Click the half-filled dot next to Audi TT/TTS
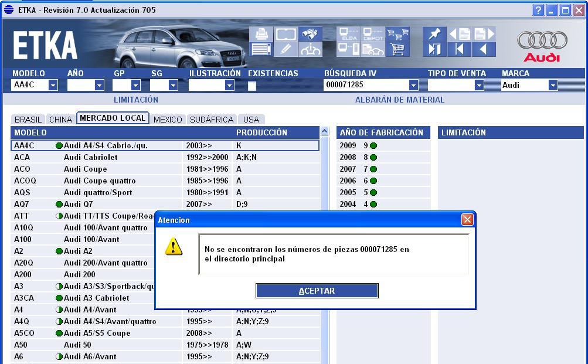Screen dimensions: 588x364 pyautogui.click(x=59, y=216)
